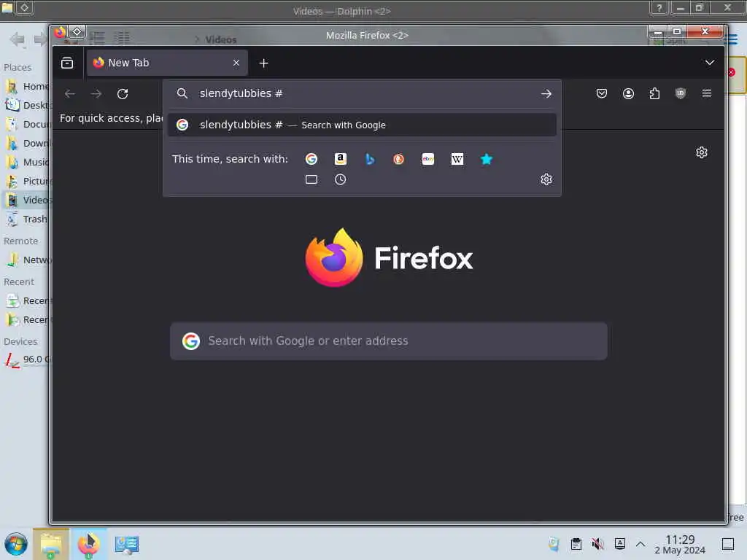Open clock showing 11:29
The image size is (747, 560).
[680, 544]
